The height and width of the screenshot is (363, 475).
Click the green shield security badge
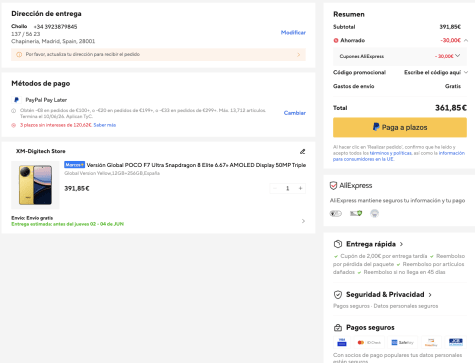tap(356, 213)
